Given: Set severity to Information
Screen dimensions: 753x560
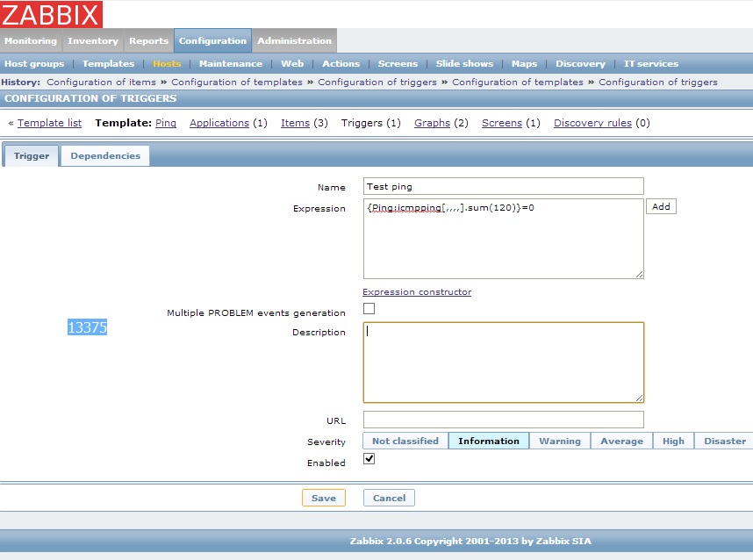Looking at the screenshot, I should click(x=488, y=441).
